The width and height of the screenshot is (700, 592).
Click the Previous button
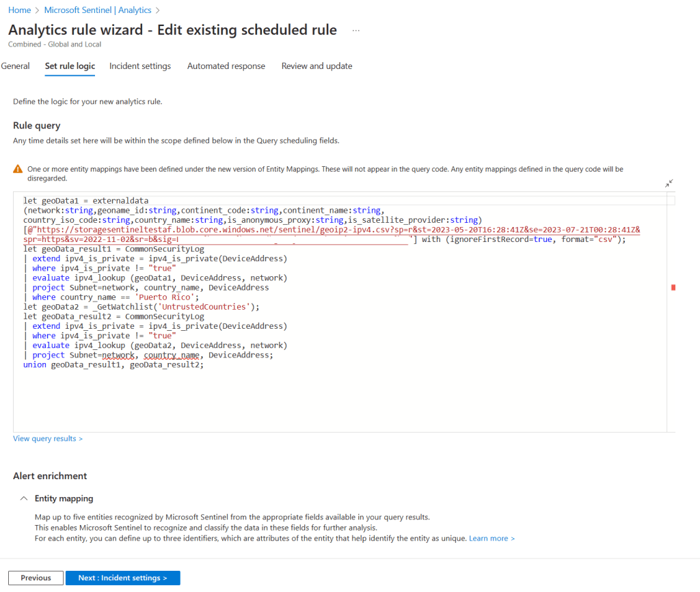(x=36, y=578)
